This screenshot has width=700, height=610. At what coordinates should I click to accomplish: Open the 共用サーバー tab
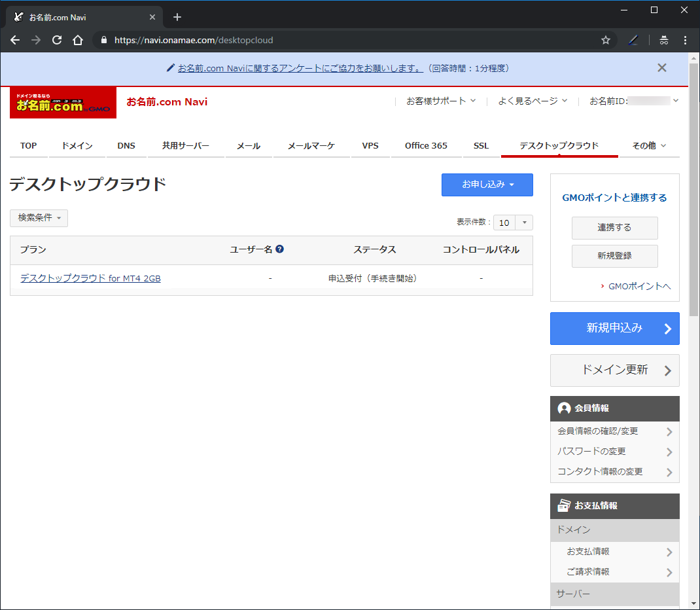pos(186,145)
